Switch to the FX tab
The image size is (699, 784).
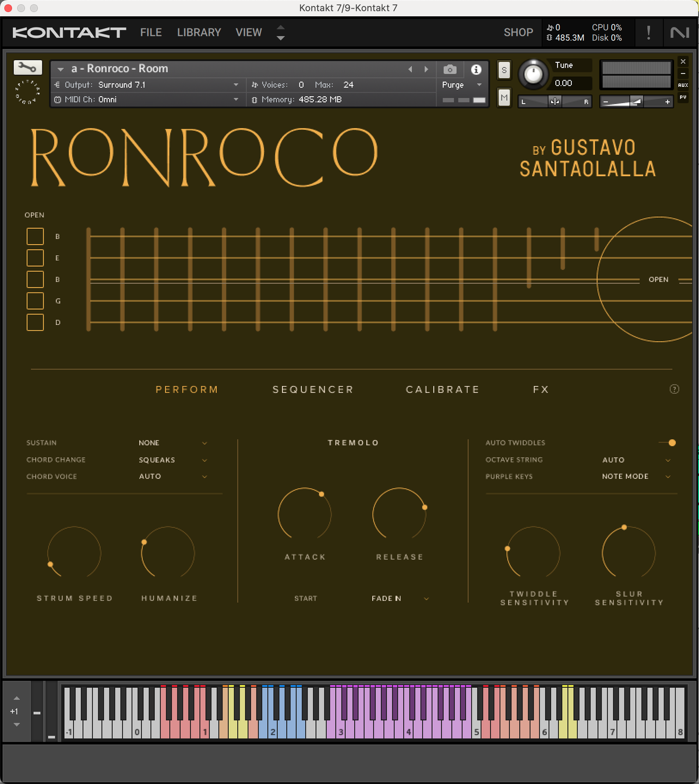click(541, 390)
